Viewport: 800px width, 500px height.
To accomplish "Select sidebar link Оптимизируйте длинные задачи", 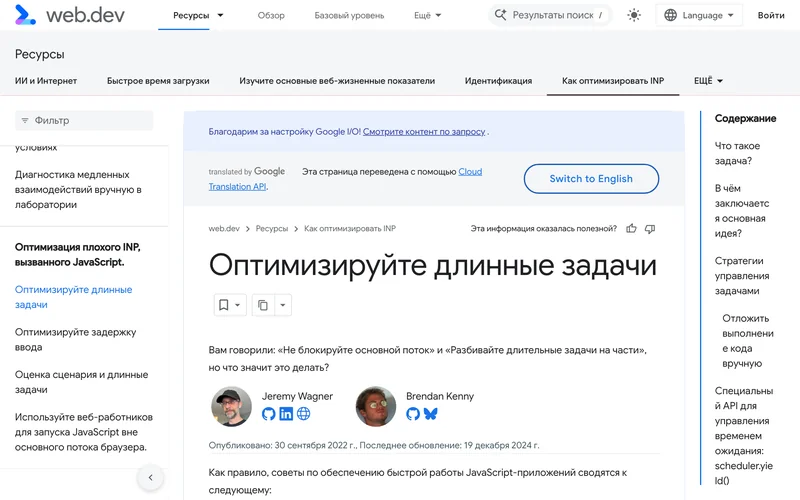I will pyautogui.click(x=73, y=297).
